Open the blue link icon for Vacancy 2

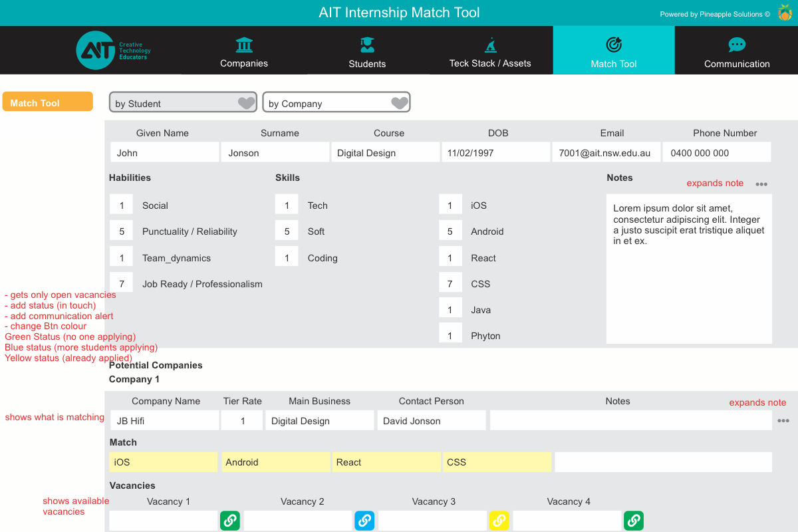tap(364, 521)
